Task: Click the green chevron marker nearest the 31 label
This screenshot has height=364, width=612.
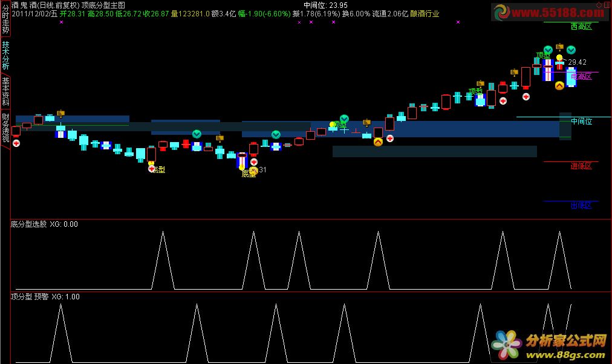Action: click(276, 135)
